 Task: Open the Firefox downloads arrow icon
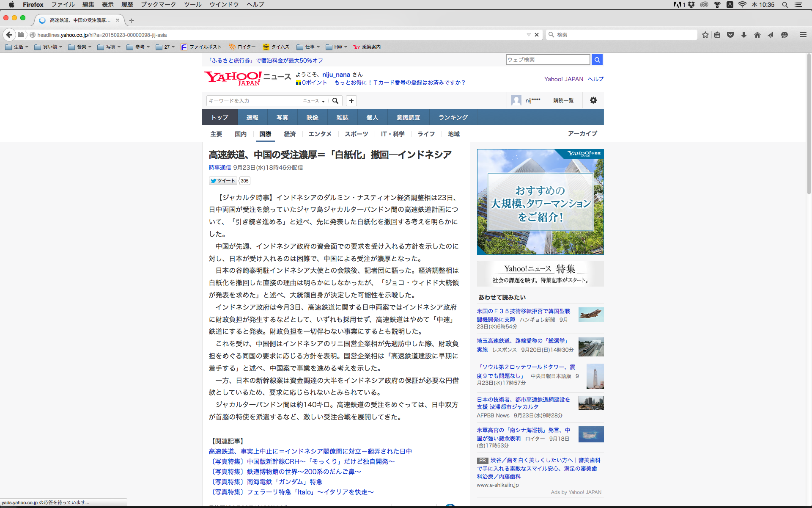click(744, 35)
